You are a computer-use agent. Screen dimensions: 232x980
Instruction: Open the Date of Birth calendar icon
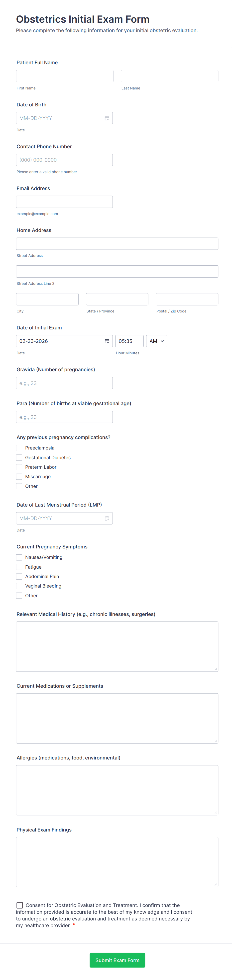107,118
